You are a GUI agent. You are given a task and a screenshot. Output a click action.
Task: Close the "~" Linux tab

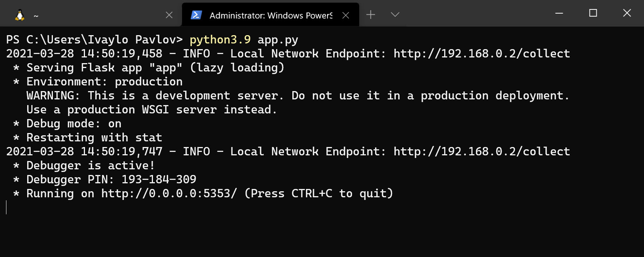pyautogui.click(x=169, y=15)
